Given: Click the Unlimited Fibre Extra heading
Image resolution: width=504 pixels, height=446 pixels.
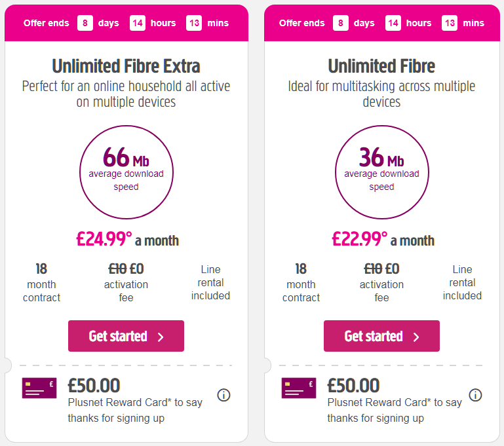Looking at the screenshot, I should click(126, 66).
